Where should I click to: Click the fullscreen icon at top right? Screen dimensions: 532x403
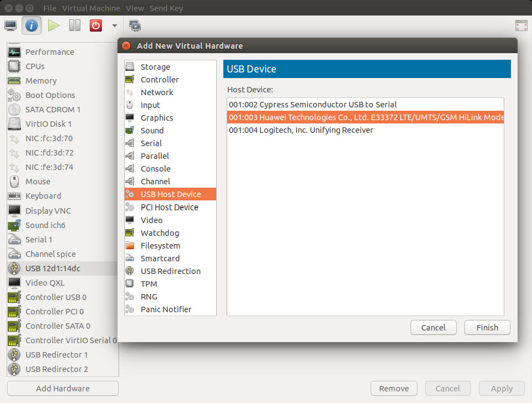[x=521, y=25]
